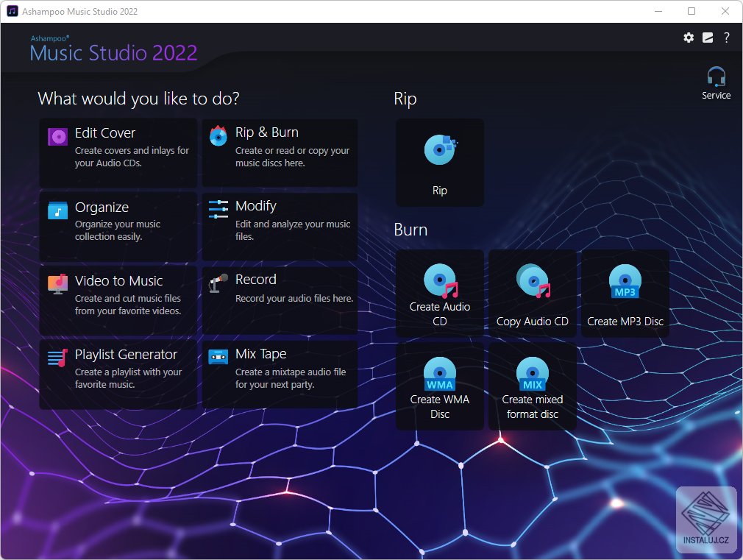
Task: Select the Record heading
Action: point(256,280)
